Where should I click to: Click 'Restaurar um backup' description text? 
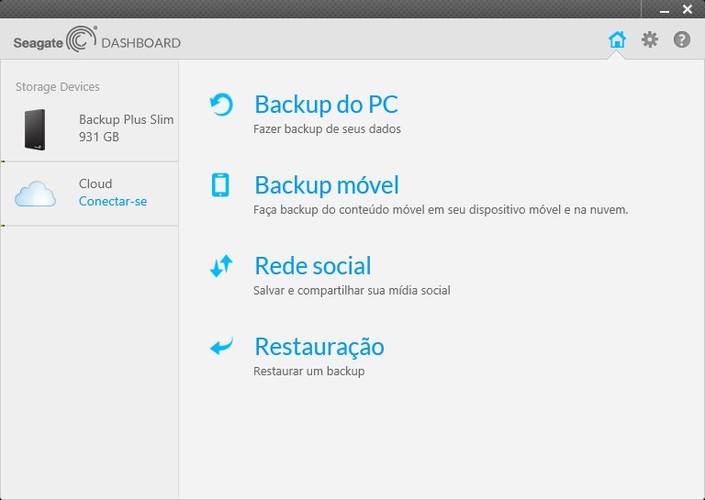(x=309, y=371)
